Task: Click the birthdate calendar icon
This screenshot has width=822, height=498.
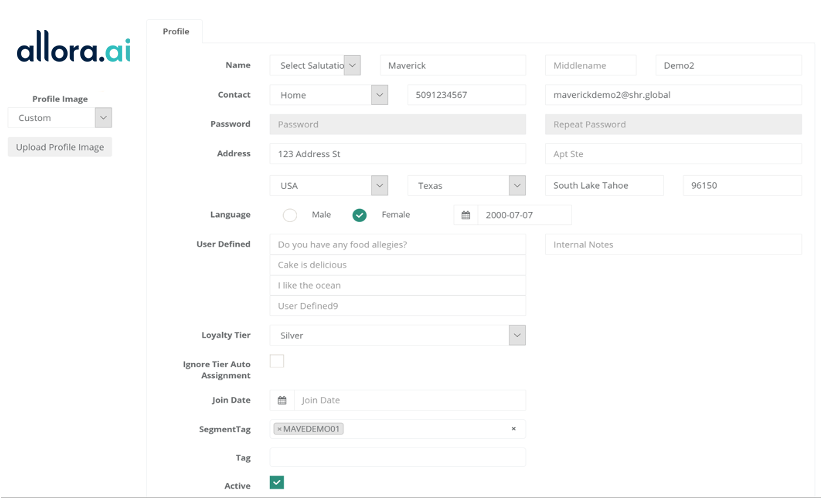Action: pyautogui.click(x=466, y=215)
